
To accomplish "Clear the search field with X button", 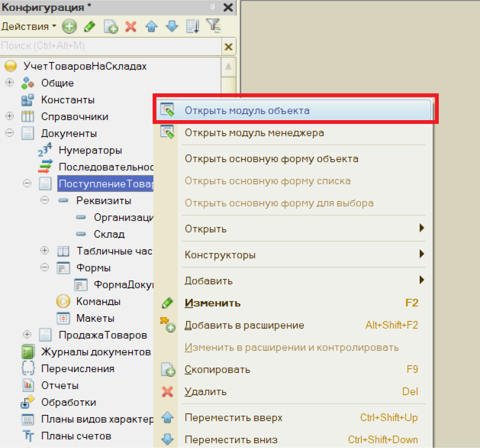I will (228, 47).
